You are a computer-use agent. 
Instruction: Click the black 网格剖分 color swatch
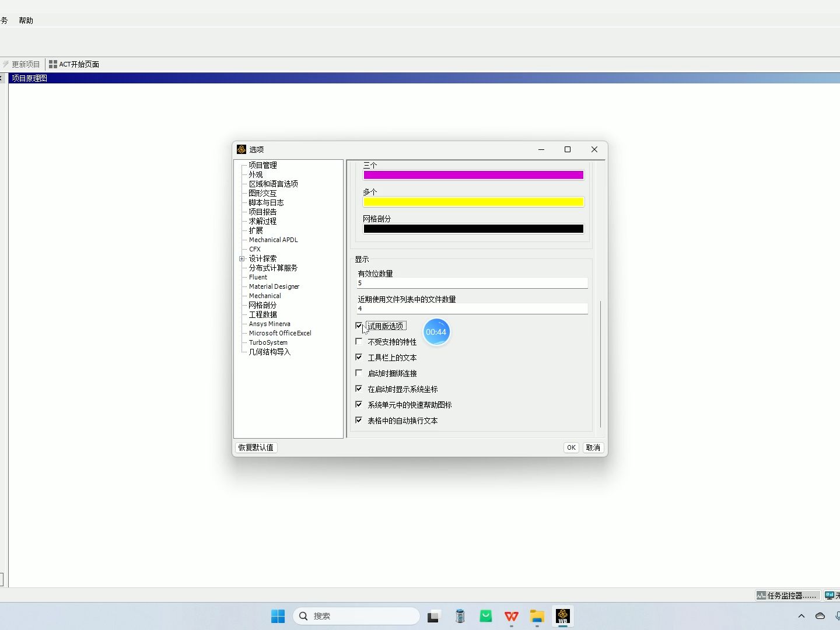point(474,229)
